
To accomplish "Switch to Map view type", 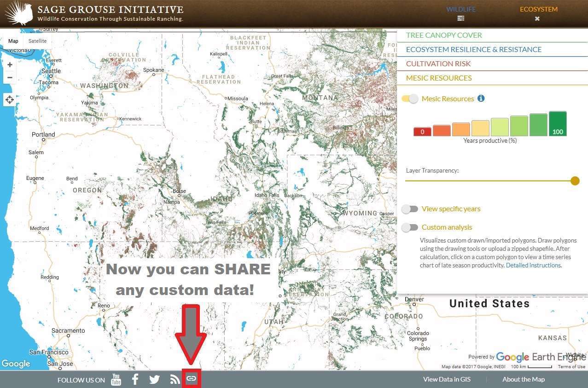I will pyautogui.click(x=13, y=41).
